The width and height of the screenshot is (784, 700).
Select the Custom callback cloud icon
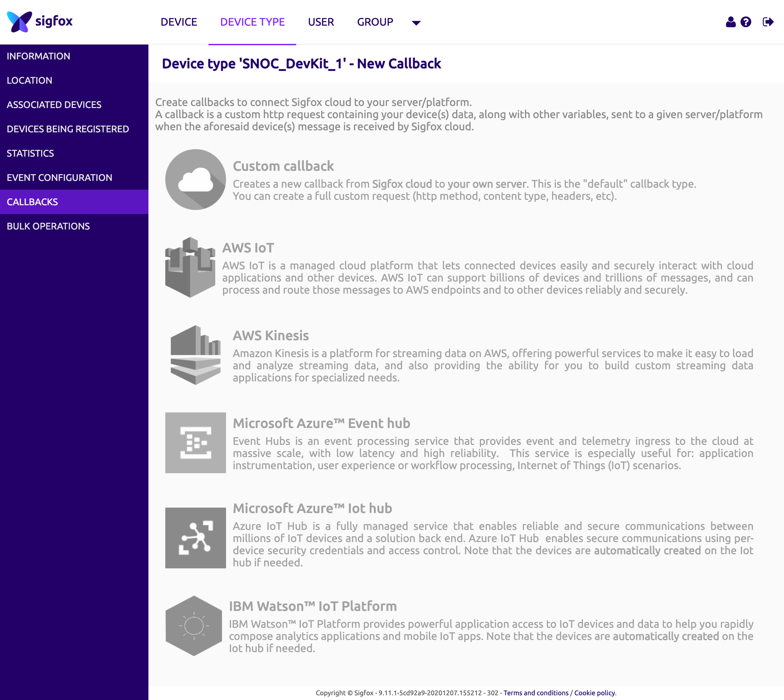click(x=195, y=179)
